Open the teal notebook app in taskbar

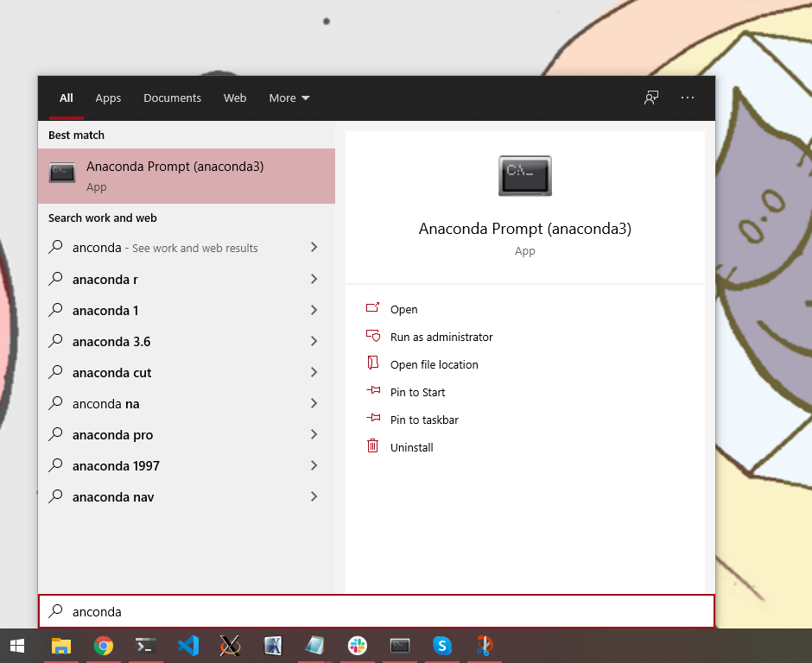(314, 646)
